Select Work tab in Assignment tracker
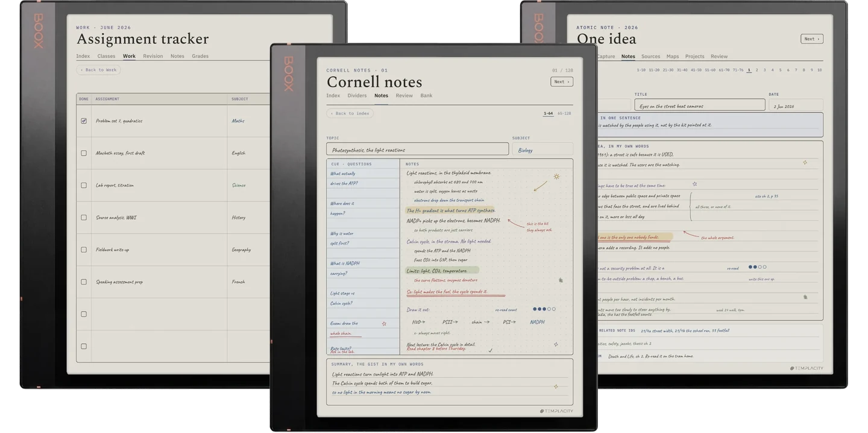This screenshot has height=433, width=868. coord(129,56)
